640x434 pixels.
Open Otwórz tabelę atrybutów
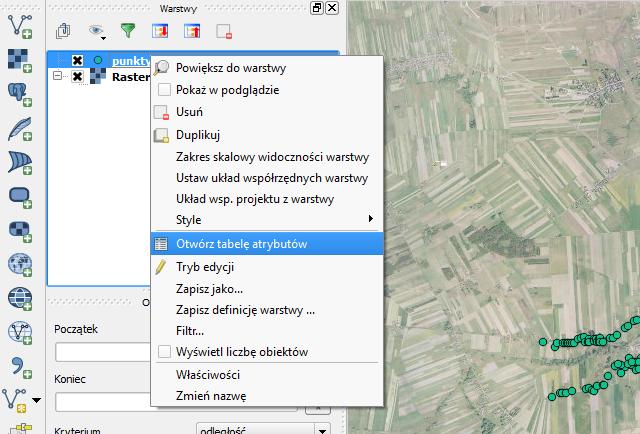click(267, 244)
